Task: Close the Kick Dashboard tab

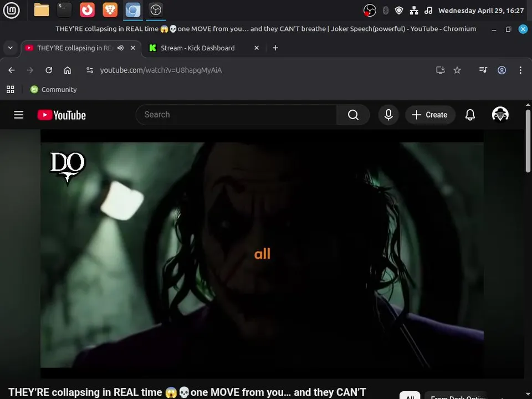Action: pos(257,48)
